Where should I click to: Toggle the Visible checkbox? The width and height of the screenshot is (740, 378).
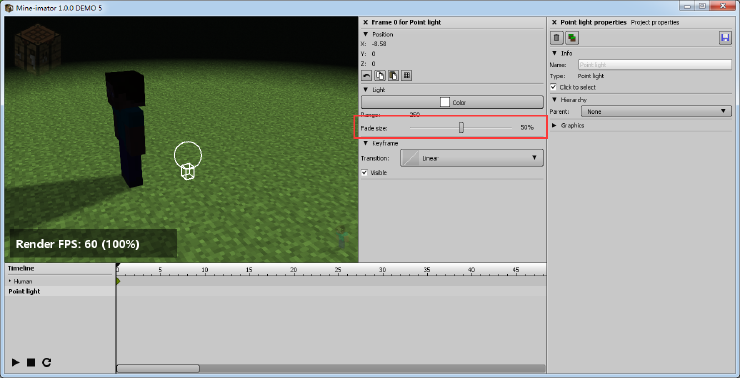tap(364, 173)
